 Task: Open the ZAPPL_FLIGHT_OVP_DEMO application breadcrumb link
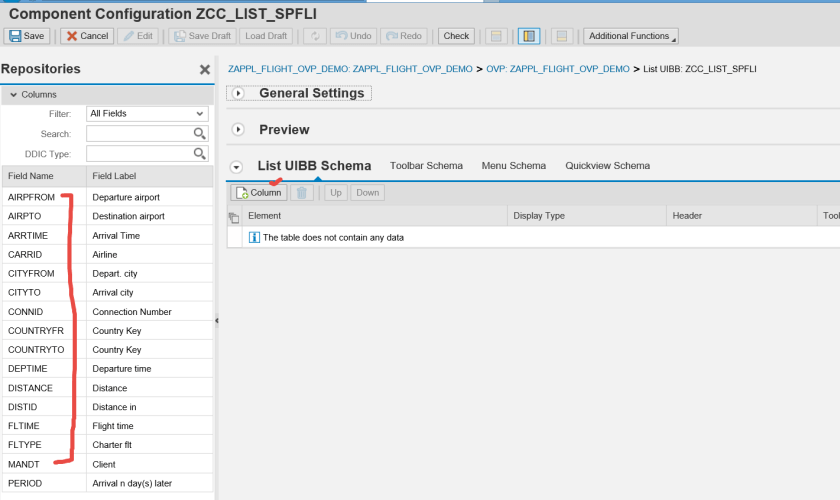click(x=350, y=69)
